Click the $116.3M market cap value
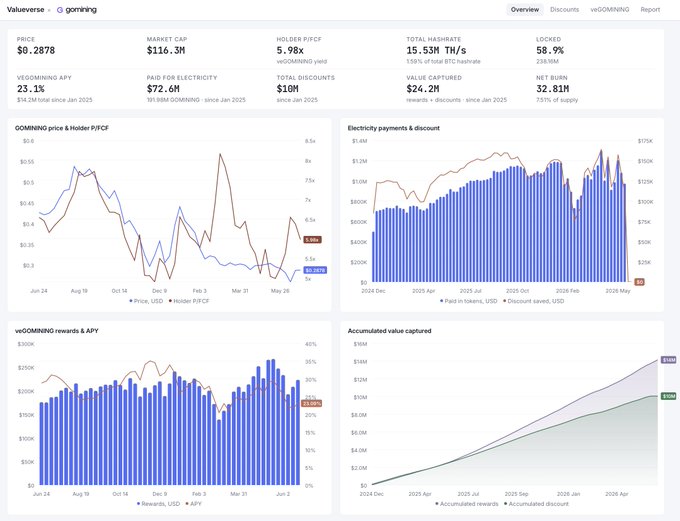680x521 pixels. [166, 51]
